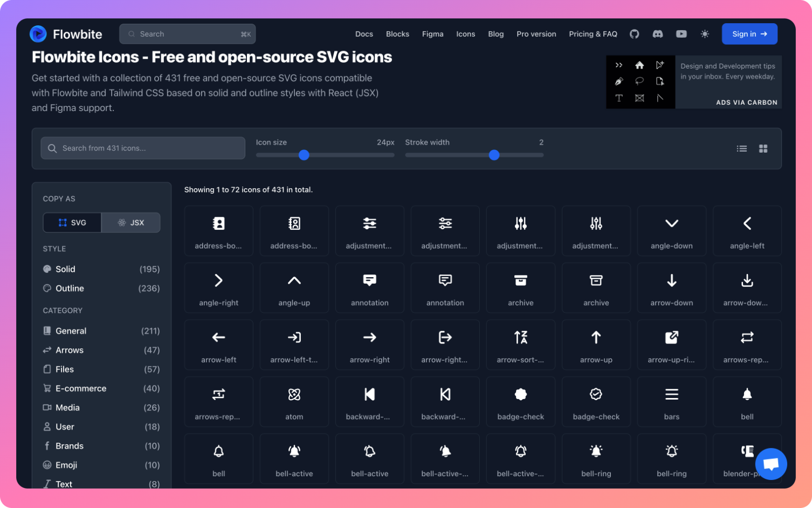Open the Figma nav item
Screen dimensions: 812x508
(x=432, y=34)
